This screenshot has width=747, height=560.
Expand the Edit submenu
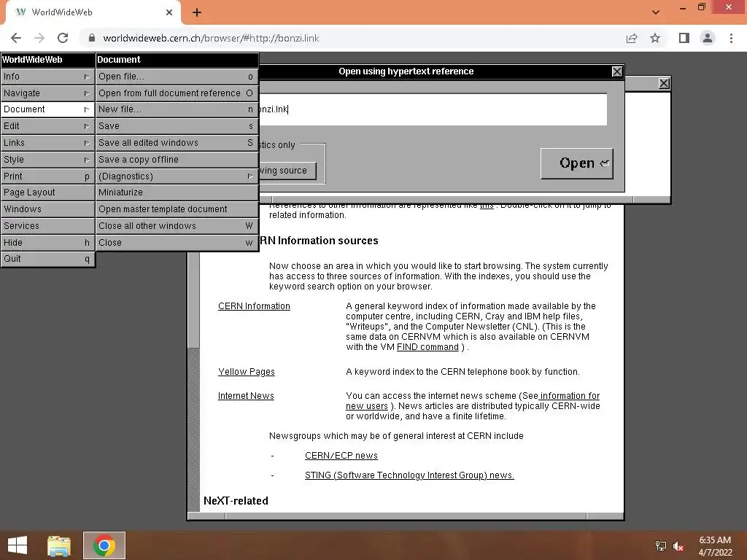click(47, 125)
